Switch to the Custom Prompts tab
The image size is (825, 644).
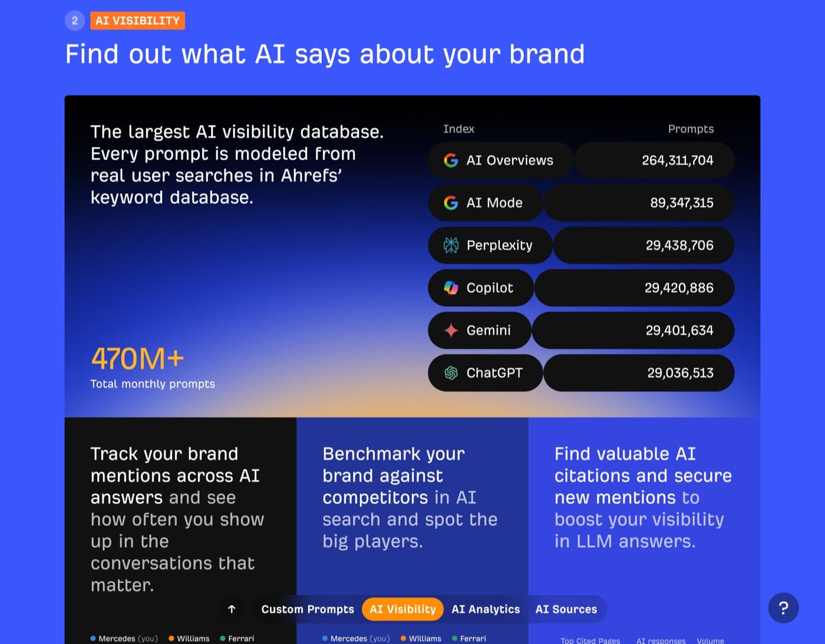click(308, 609)
